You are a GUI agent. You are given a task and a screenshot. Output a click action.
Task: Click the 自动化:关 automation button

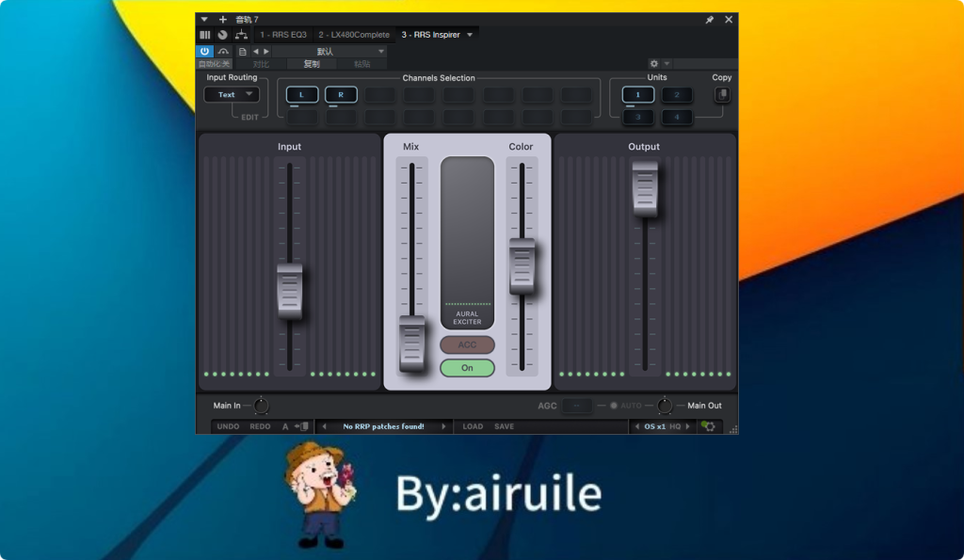[x=214, y=64]
